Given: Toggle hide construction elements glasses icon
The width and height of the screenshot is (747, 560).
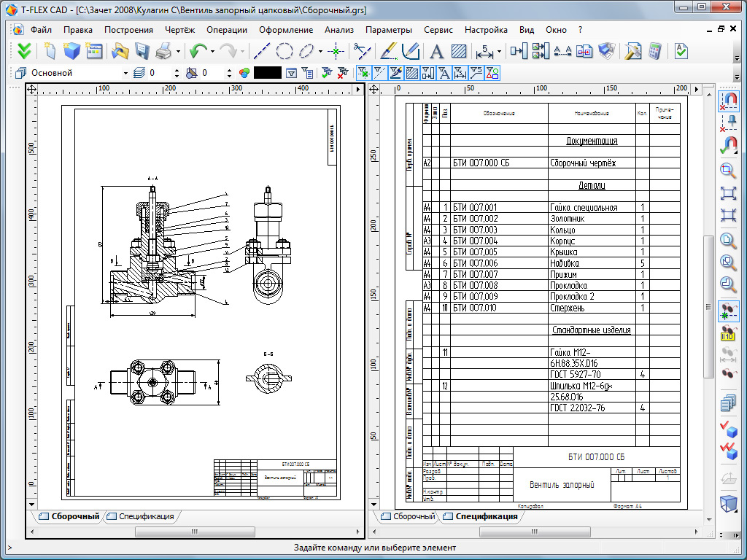Looking at the screenshot, I should (x=728, y=311).
